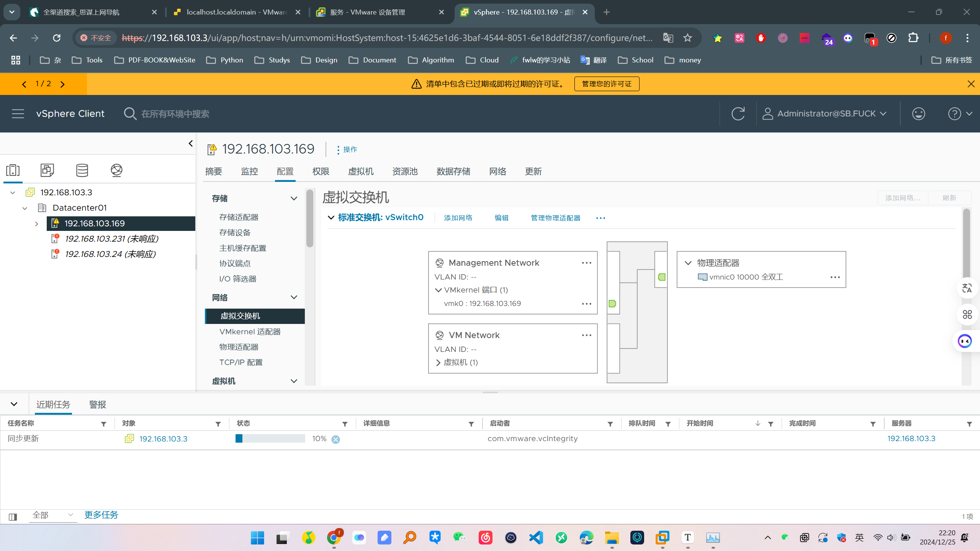Switch to VMs and Templates inventory view icon
The height and width of the screenshot is (551, 980).
point(47,170)
